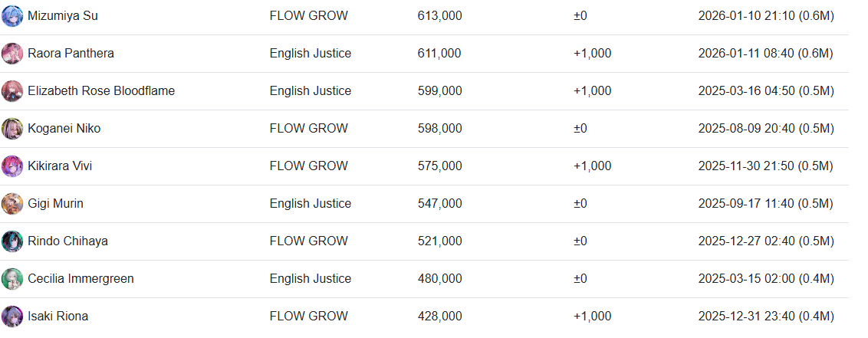868x338 pixels.
Task: Open the Gigi Murin name link
Action: (x=55, y=204)
